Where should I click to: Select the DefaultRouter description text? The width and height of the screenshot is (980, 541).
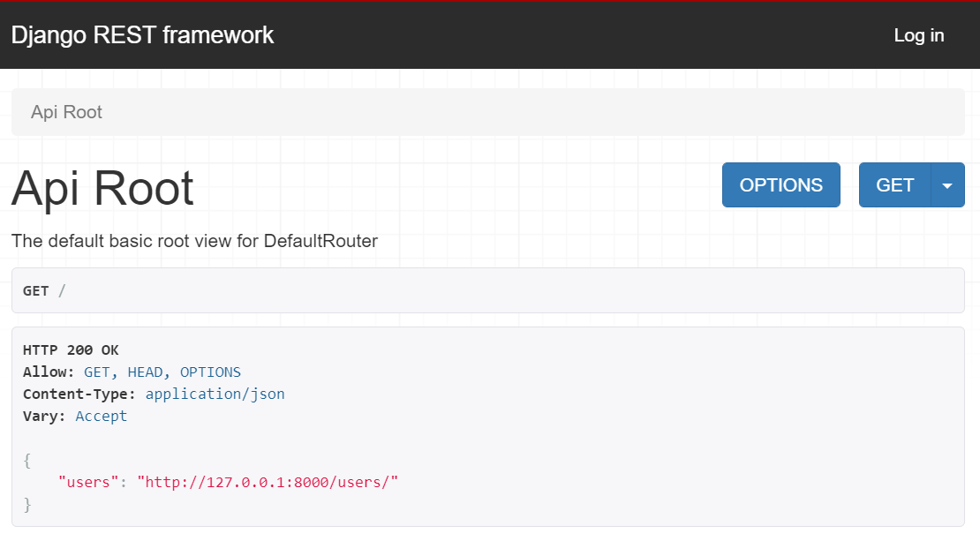pyautogui.click(x=194, y=241)
